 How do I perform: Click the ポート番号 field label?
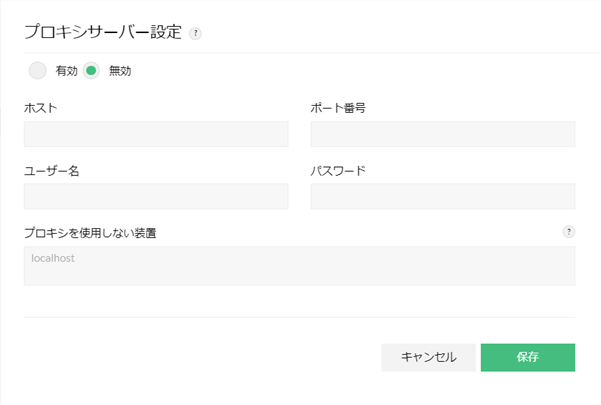point(338,108)
